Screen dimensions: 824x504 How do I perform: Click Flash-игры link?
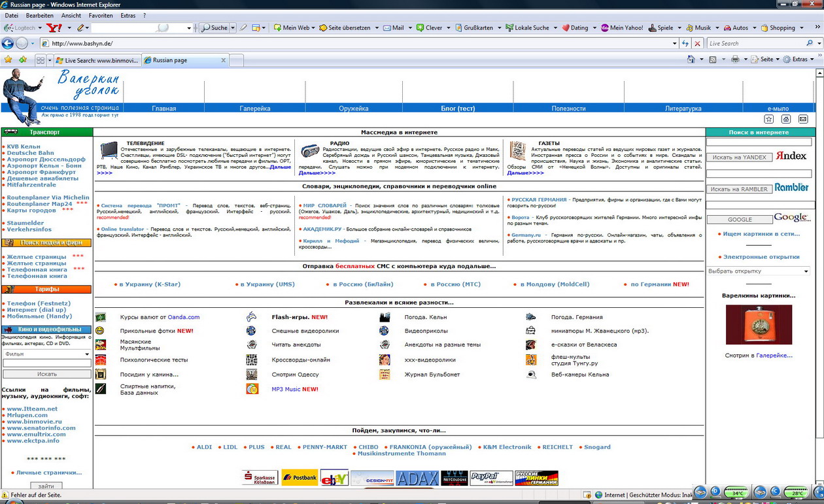[291, 317]
